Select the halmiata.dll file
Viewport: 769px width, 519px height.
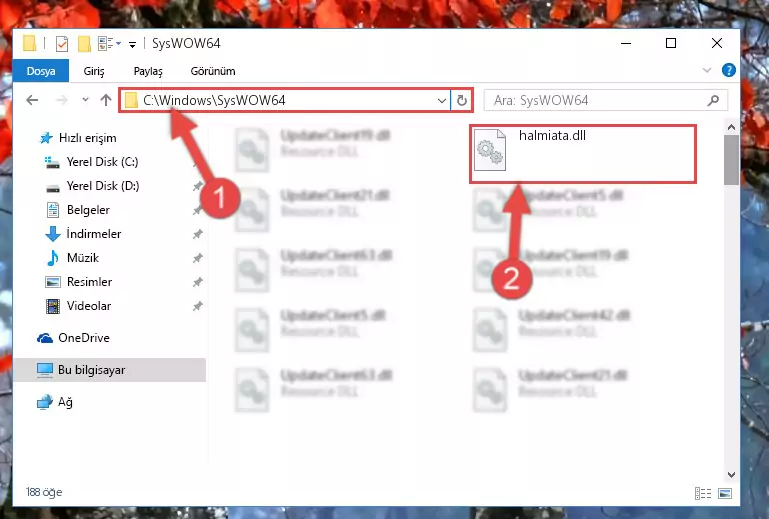click(583, 154)
